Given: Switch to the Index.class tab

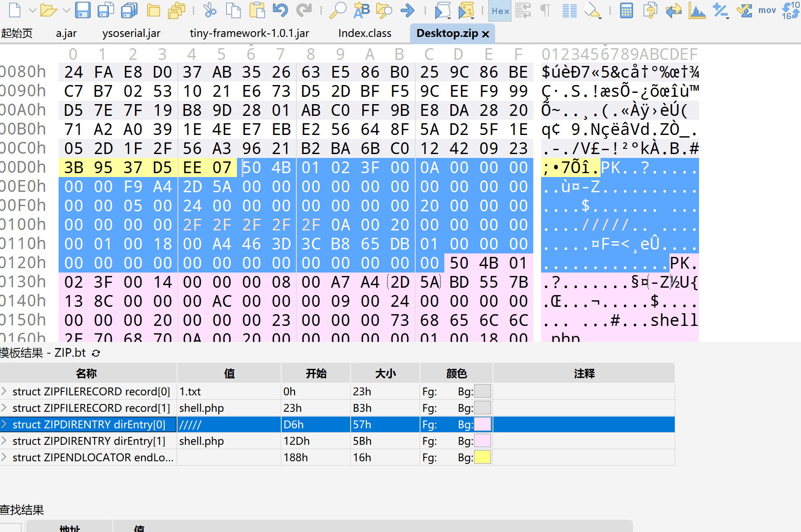Looking at the screenshot, I should (364, 33).
